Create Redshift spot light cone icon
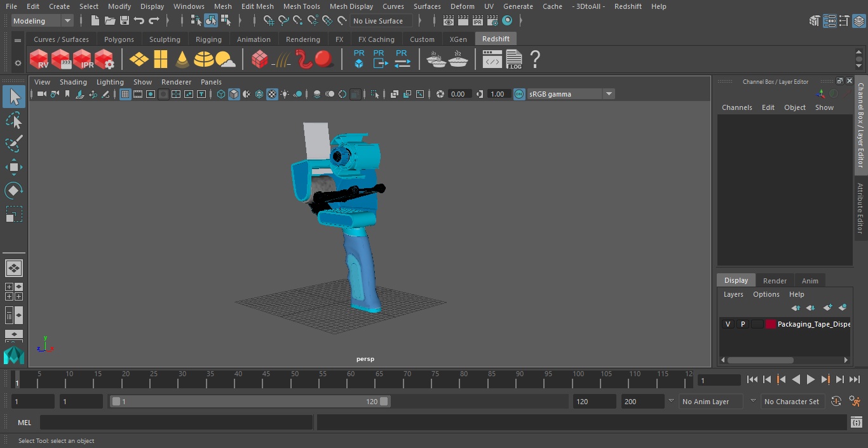This screenshot has width=868, height=448. [182, 60]
